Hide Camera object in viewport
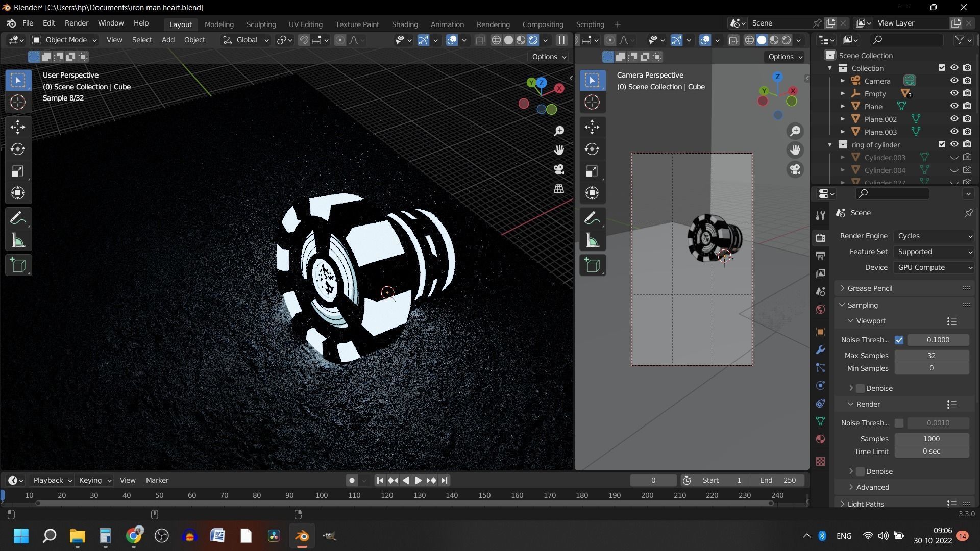Viewport: 980px width, 551px height. pyautogui.click(x=954, y=81)
